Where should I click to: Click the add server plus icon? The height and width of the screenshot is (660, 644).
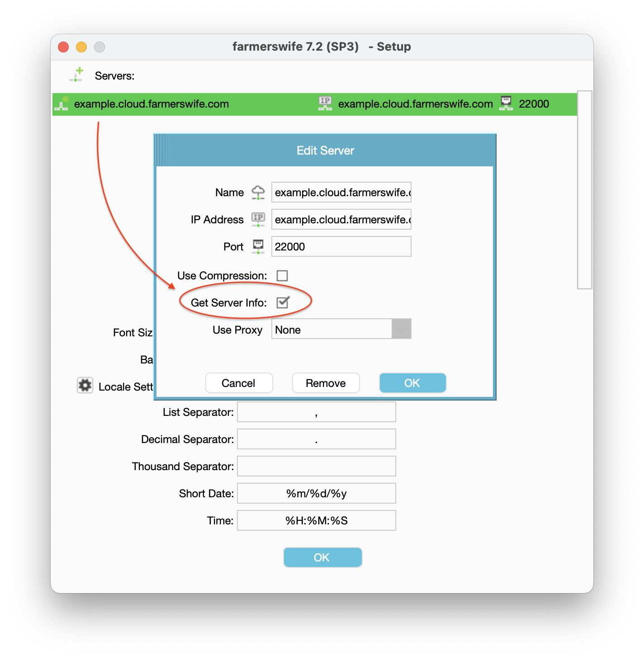[x=76, y=75]
